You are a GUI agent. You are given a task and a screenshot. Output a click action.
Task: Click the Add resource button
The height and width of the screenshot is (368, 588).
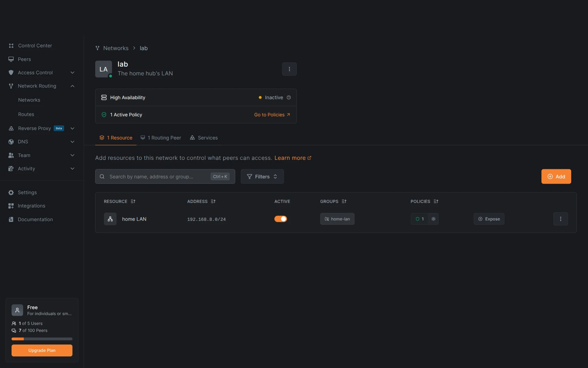point(556,177)
